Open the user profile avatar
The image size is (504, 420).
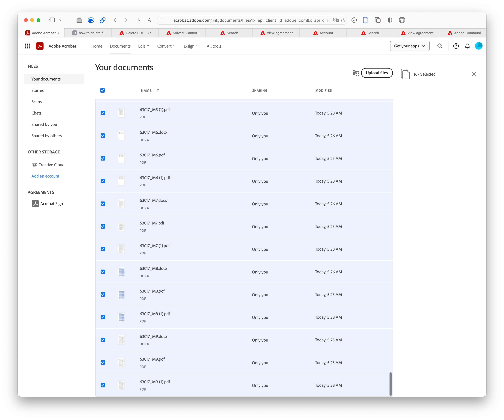(x=479, y=46)
